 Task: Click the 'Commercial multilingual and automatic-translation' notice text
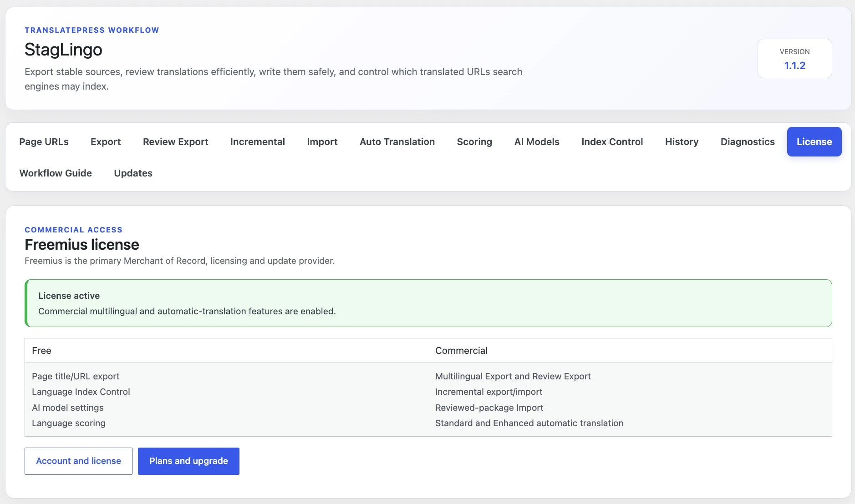click(x=187, y=311)
